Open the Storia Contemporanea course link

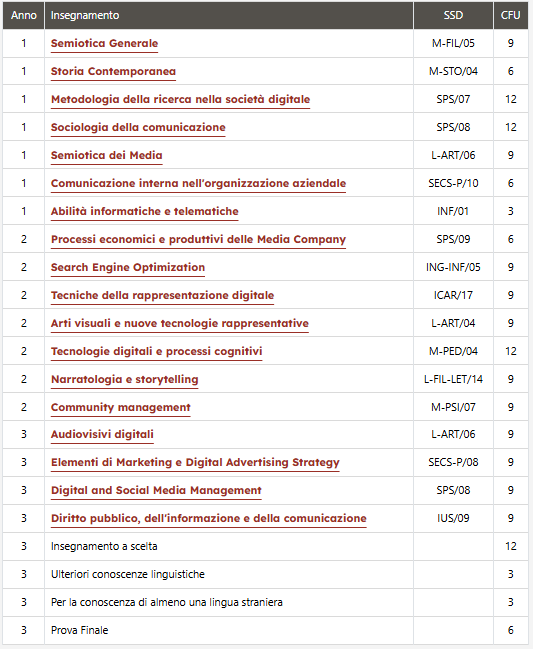point(113,72)
